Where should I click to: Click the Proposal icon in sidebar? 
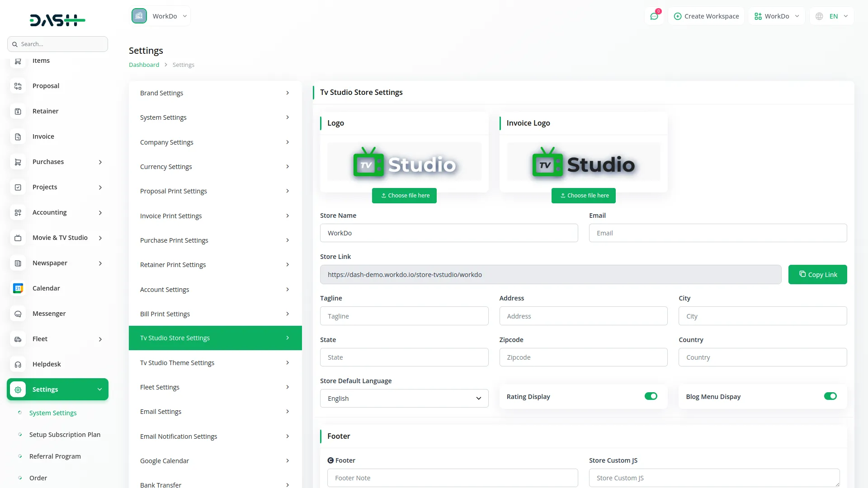[18, 86]
